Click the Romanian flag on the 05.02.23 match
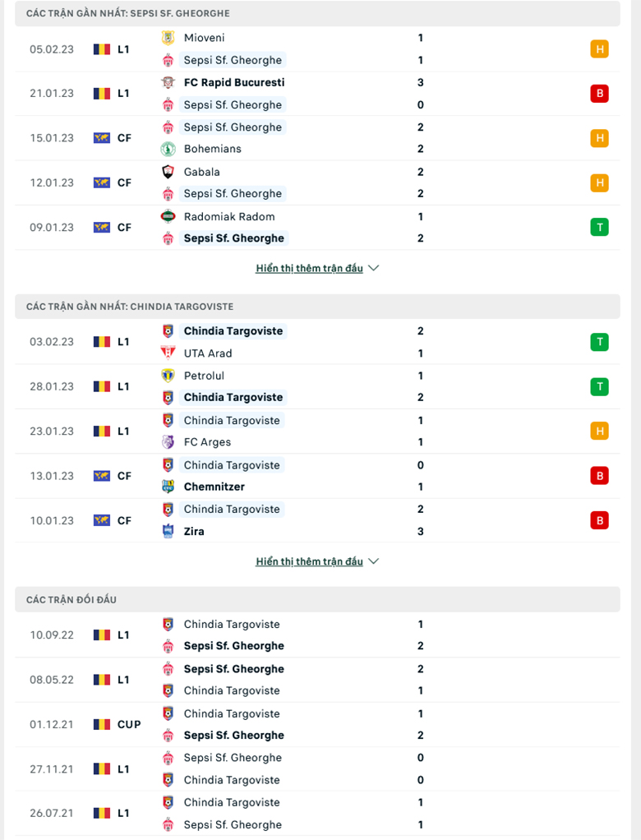Image resolution: width=641 pixels, height=840 pixels. pos(102,49)
